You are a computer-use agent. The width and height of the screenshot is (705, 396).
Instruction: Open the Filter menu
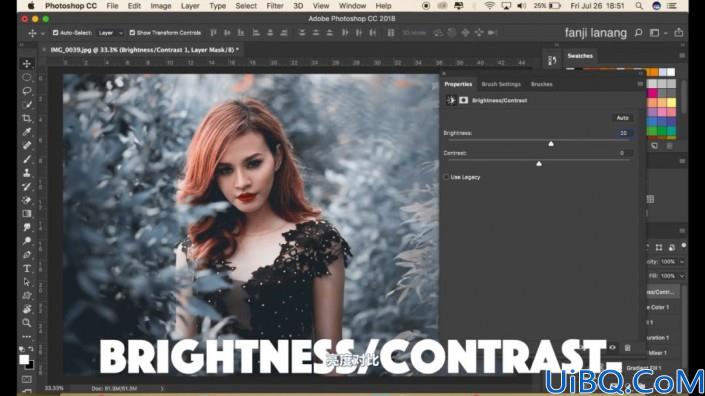(x=275, y=6)
